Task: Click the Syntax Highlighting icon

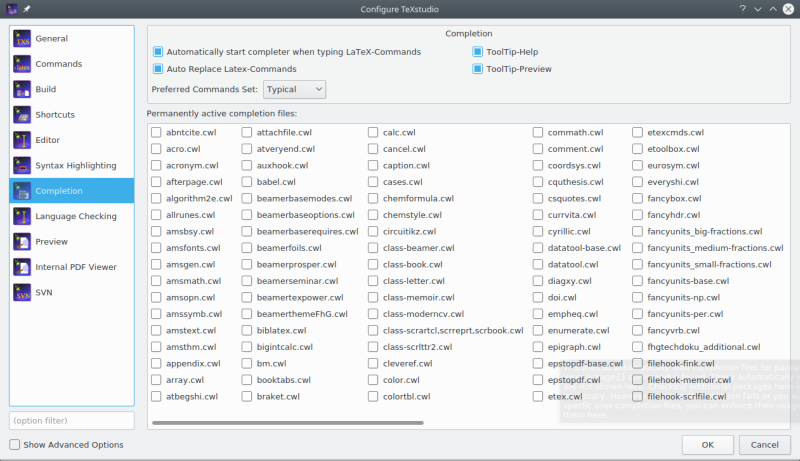Action: 22,165
